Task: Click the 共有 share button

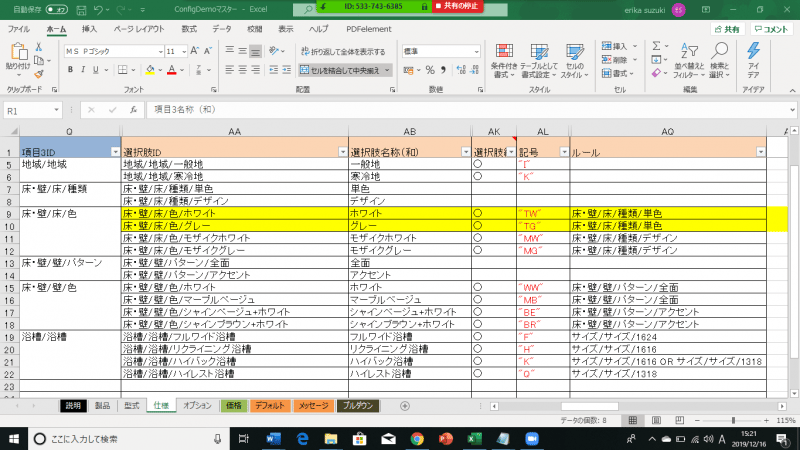Action: 728,30
